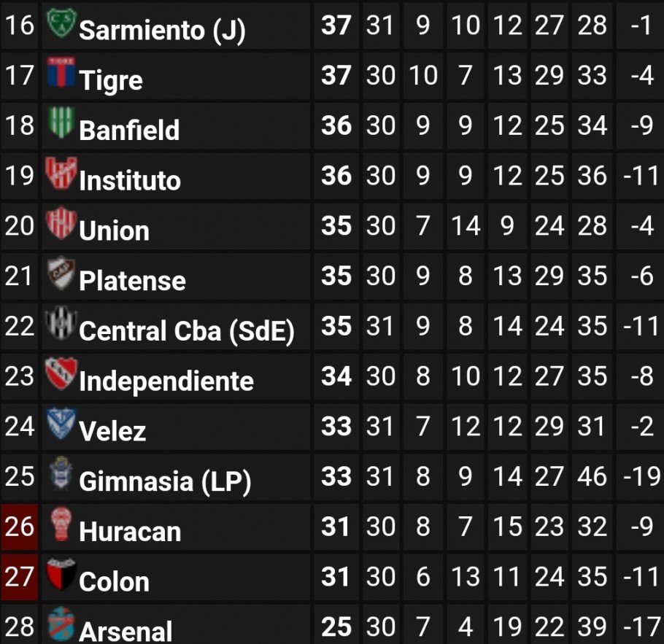Click the Tigre club crest
Screen dimensions: 664x644
pos(61,71)
